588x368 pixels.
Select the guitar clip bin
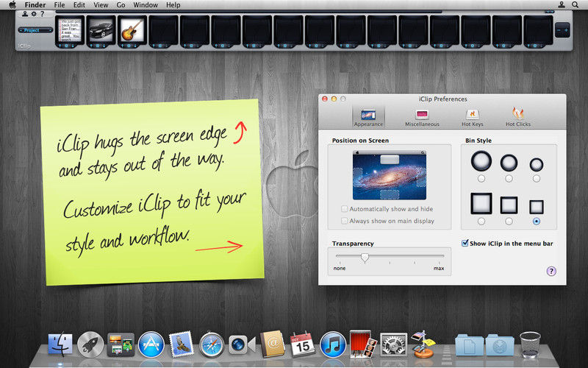pos(132,30)
